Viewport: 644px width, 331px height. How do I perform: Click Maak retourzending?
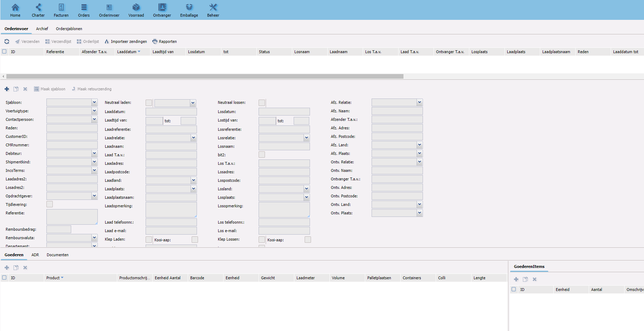(91, 89)
